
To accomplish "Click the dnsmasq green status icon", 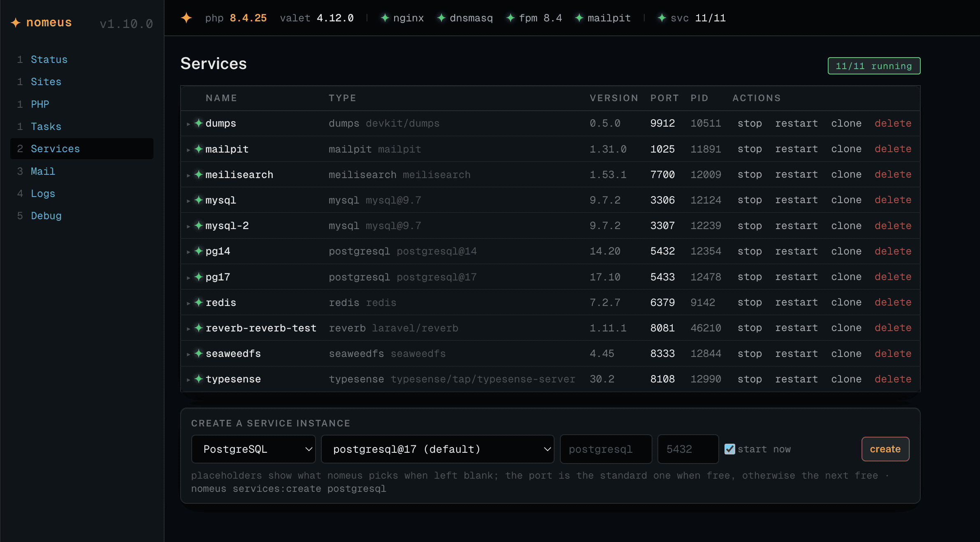I will click(441, 18).
